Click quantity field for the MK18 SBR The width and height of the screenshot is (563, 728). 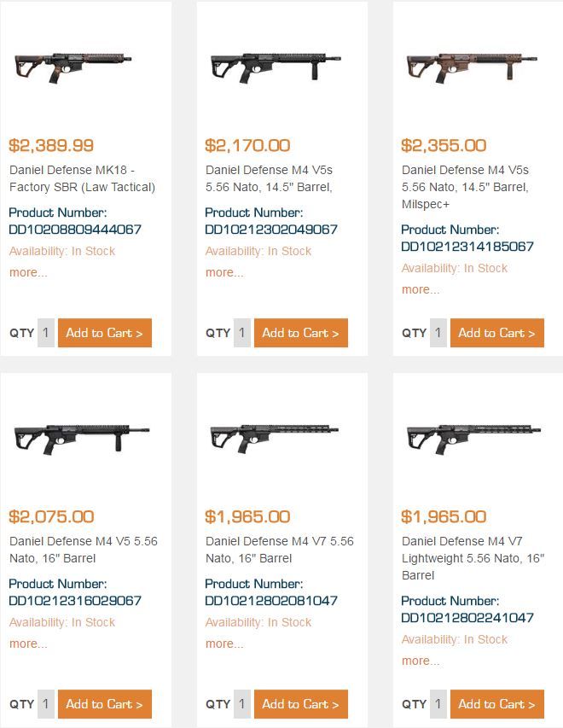tap(46, 333)
